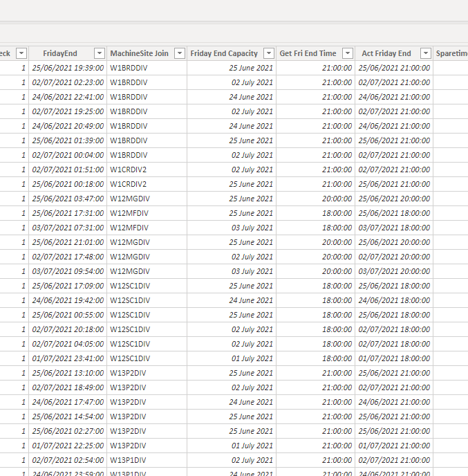Click FridayEnd cell 25/06/2021 00:18:00

click(68, 184)
